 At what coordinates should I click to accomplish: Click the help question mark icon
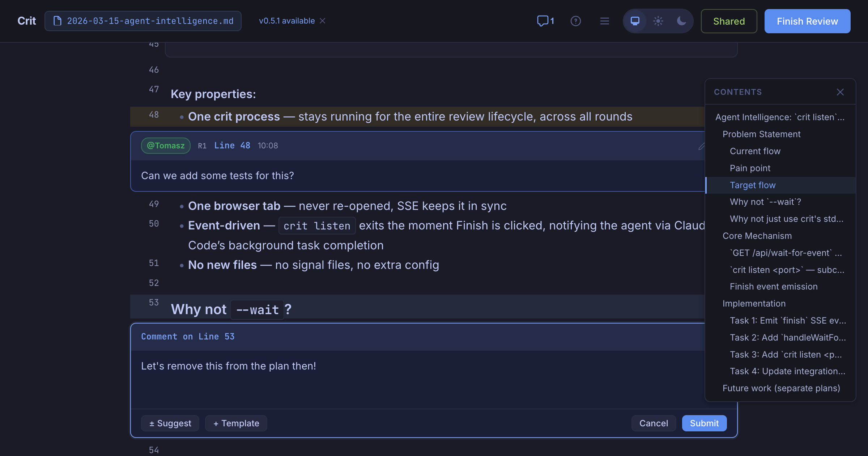(575, 21)
